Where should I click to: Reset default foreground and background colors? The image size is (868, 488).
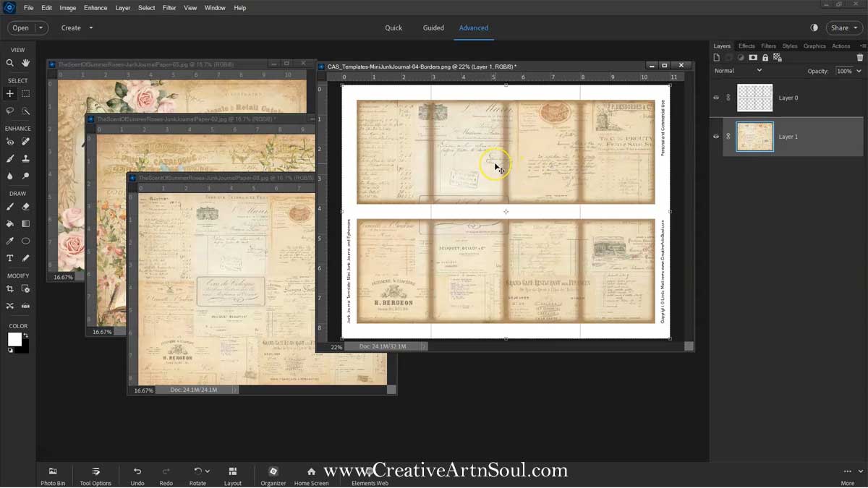[x=10, y=350]
